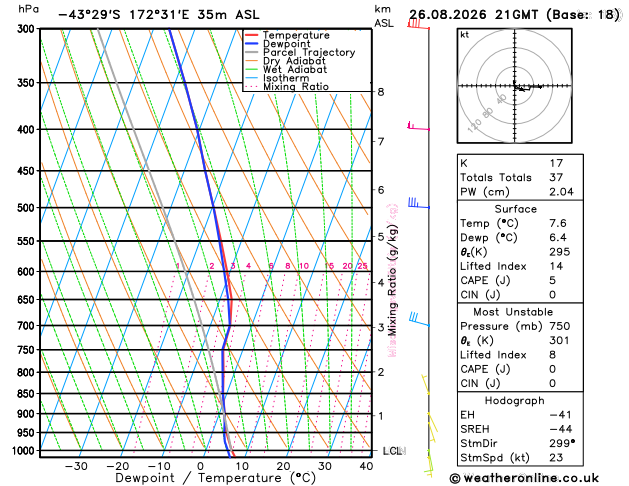Screen dimensions: 629x486
Task: Click the most unstable Lifted Index value 8
Action: pos(553,355)
